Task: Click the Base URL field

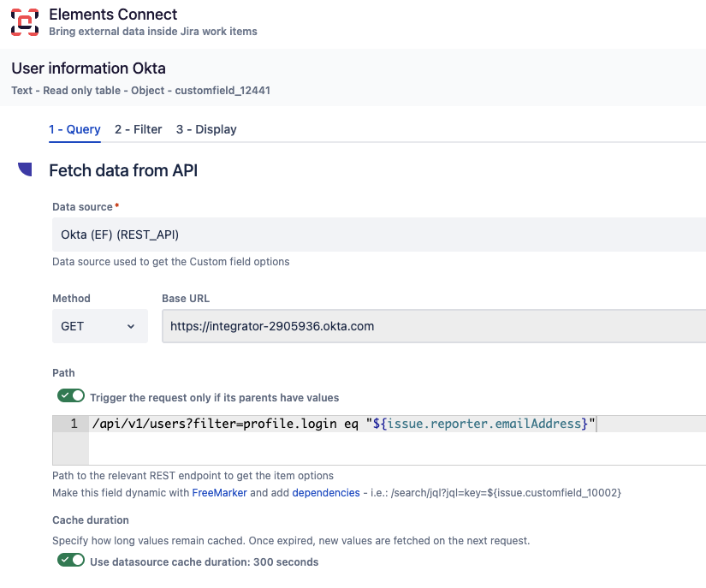Action: pyautogui.click(x=434, y=326)
